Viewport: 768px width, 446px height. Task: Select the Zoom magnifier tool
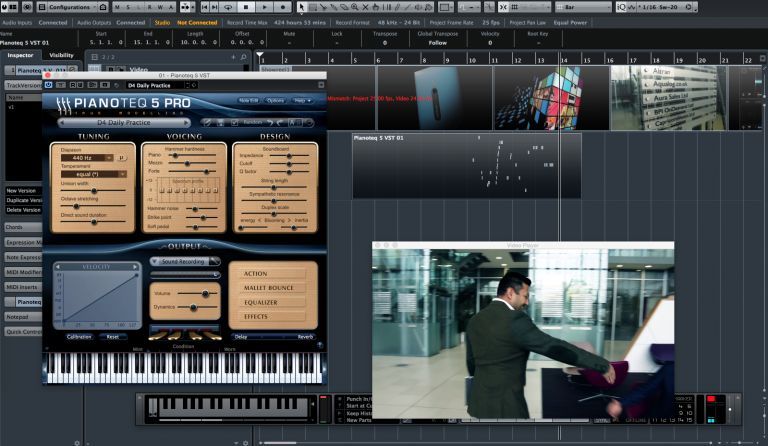click(x=355, y=7)
